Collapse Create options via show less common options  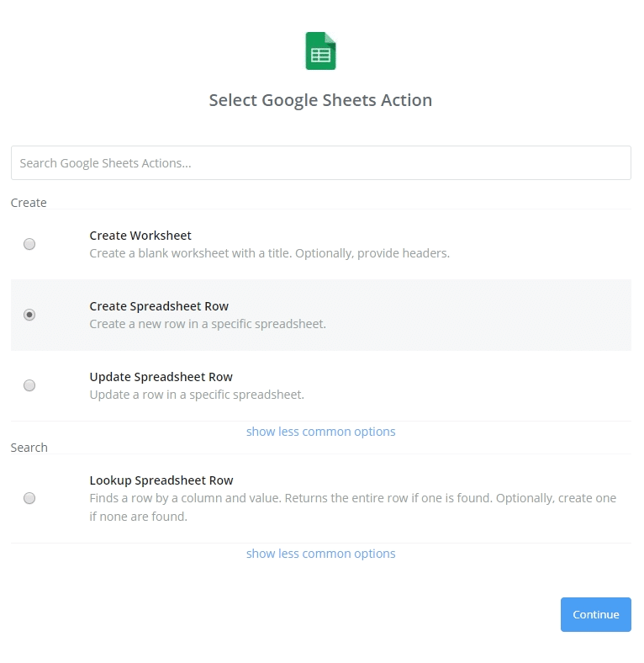[x=320, y=432]
